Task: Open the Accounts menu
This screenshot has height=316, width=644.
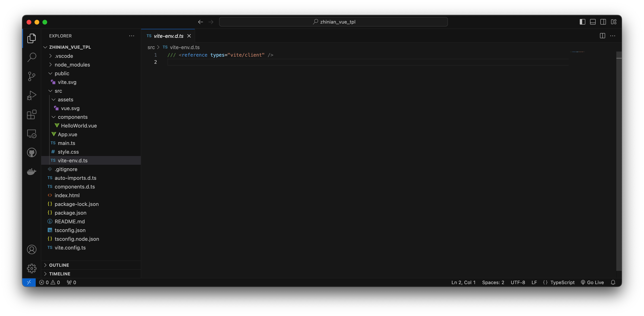Action: pyautogui.click(x=32, y=249)
